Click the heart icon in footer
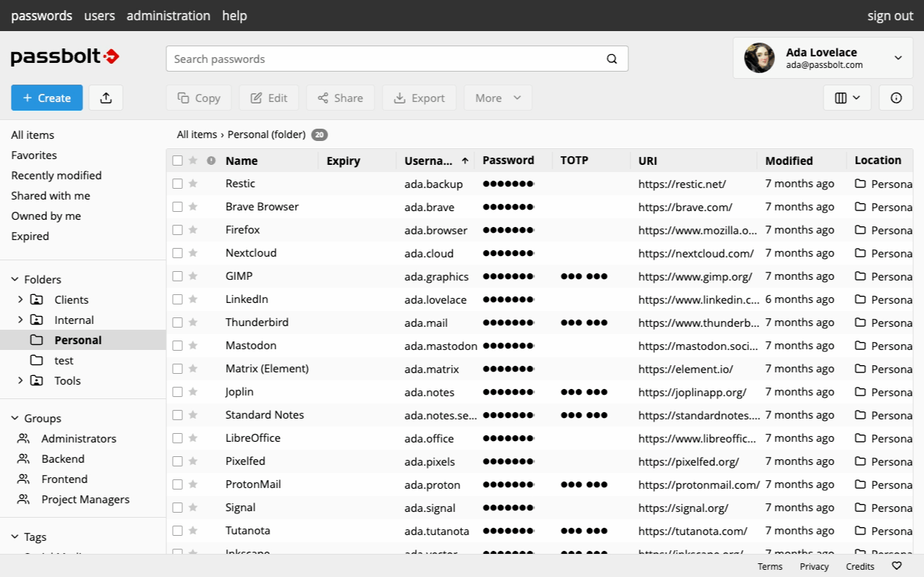Image resolution: width=924 pixels, height=577 pixels. 897,566
